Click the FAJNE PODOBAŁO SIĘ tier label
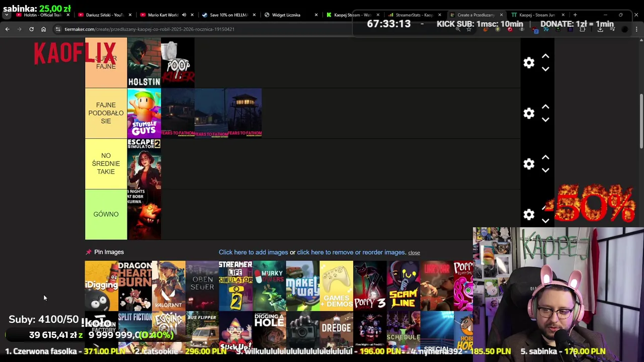Image resolution: width=644 pixels, height=362 pixels. 106,113
